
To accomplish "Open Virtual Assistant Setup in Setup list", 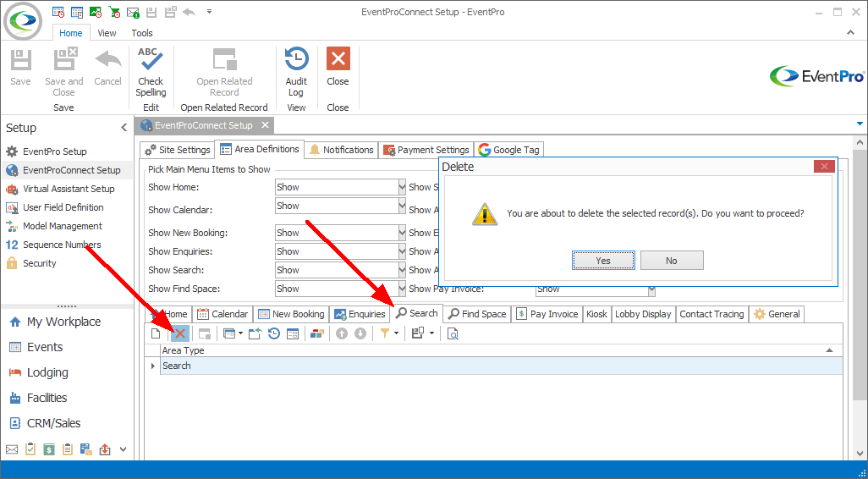I will coord(68,189).
